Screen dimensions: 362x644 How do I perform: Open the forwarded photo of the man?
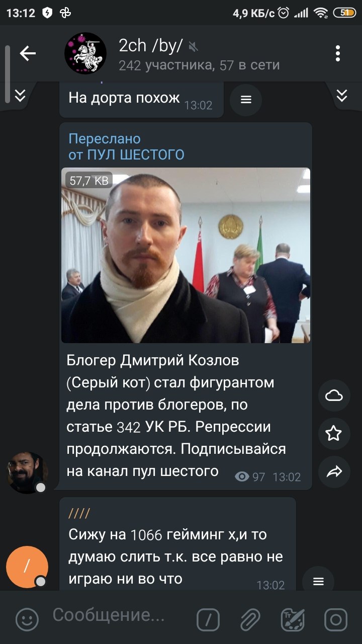pos(186,255)
